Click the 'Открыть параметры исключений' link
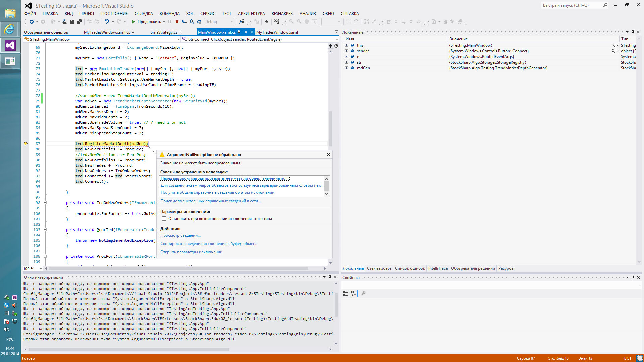 coord(191,252)
